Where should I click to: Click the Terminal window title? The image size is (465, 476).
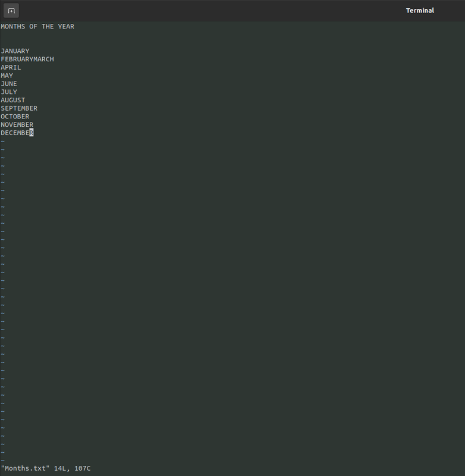420,11
